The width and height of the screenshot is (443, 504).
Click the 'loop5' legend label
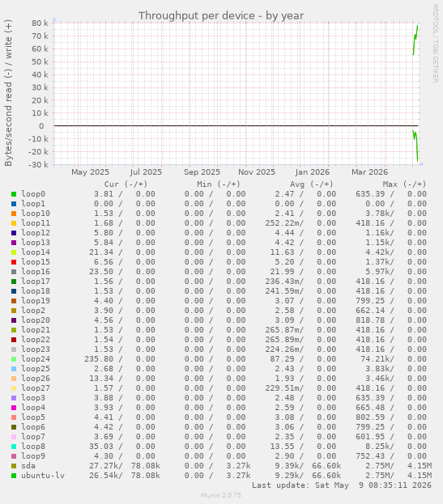(x=33, y=417)
